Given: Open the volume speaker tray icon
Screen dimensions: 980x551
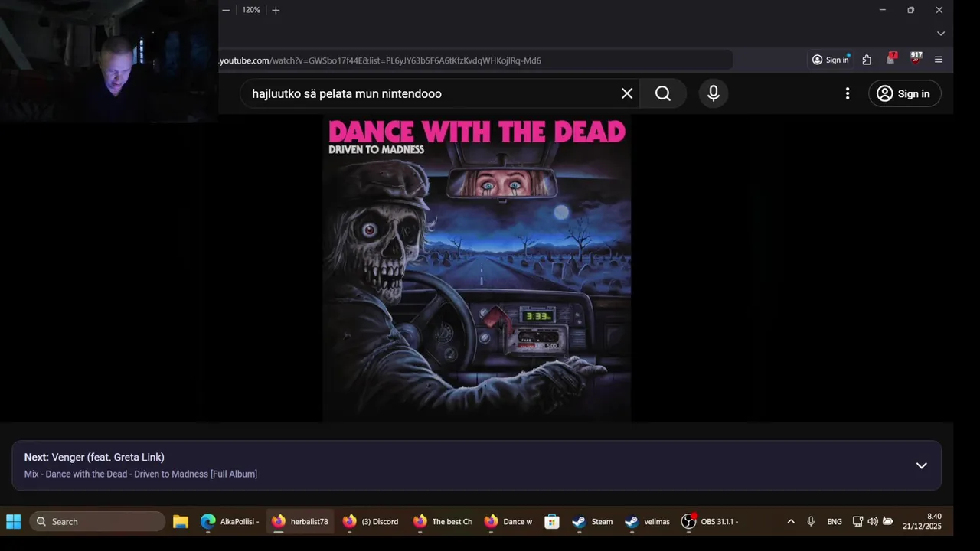Looking at the screenshot, I should [873, 522].
